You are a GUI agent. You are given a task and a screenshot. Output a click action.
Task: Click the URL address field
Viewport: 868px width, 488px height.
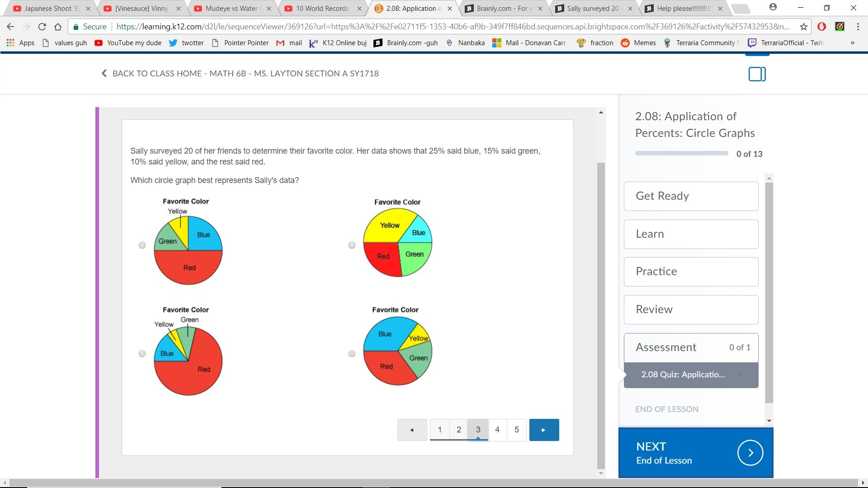(x=452, y=27)
